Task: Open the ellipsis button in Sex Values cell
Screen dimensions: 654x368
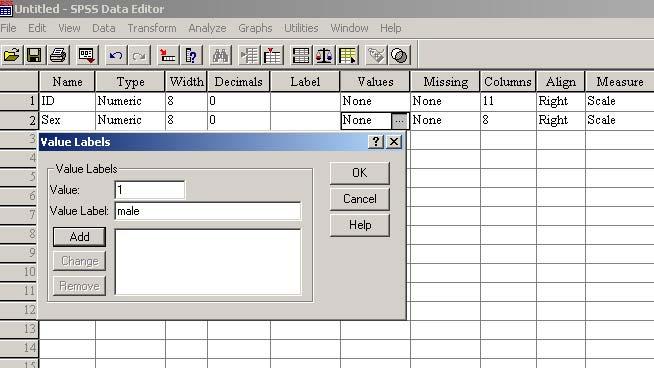Action: [x=400, y=121]
